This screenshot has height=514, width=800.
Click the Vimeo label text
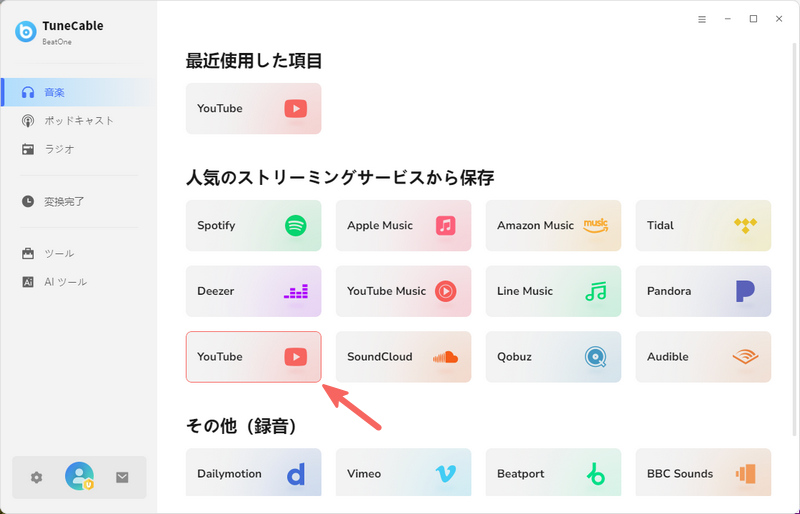coord(364,474)
